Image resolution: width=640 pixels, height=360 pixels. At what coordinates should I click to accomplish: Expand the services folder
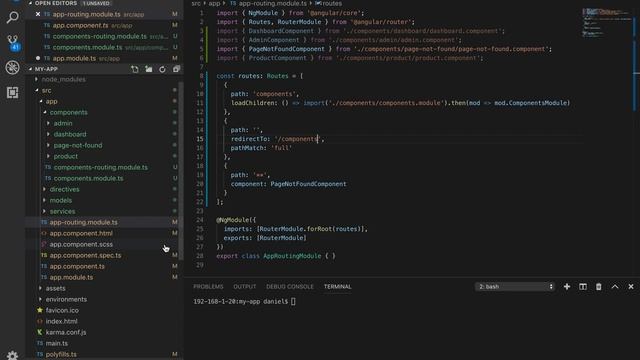pyautogui.click(x=44, y=211)
